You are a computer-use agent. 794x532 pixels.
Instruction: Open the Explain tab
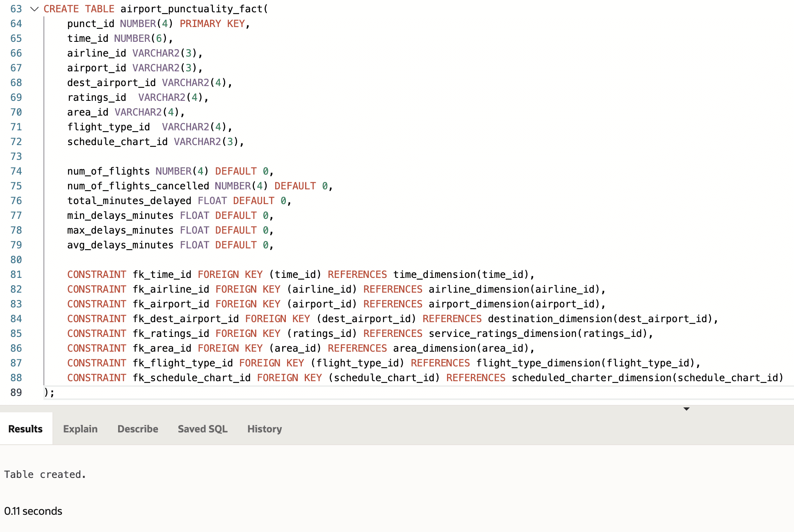pos(80,429)
